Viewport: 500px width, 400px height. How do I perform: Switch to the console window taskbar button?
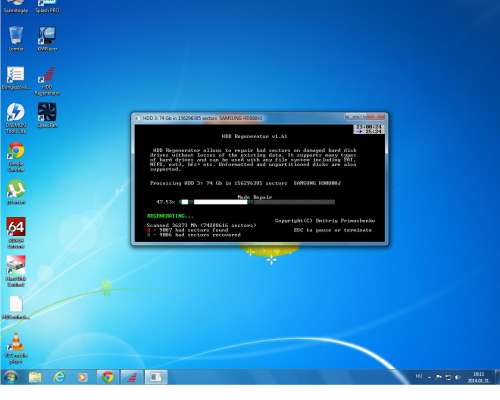point(156,377)
